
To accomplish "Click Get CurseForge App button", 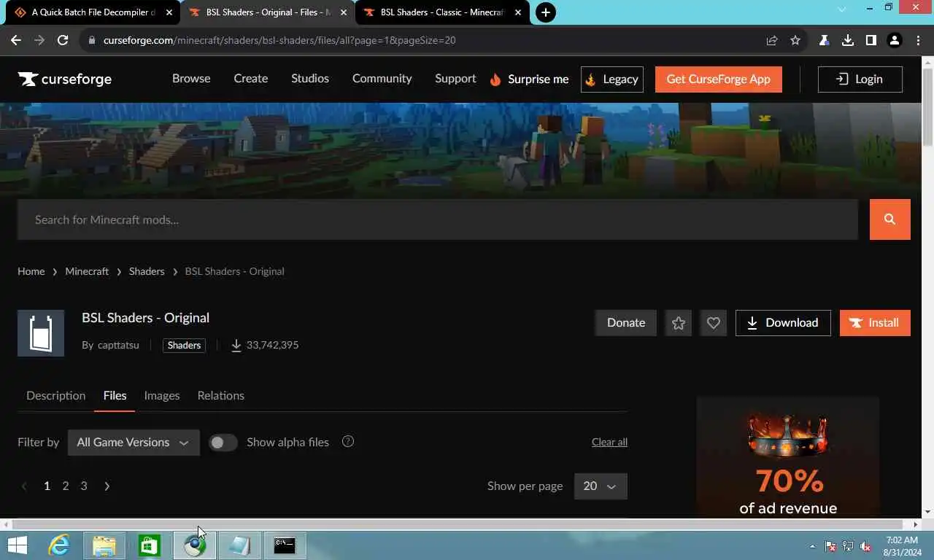I will [719, 79].
